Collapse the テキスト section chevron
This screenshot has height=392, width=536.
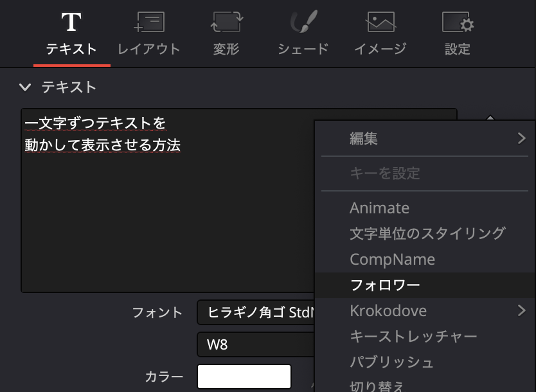(25, 87)
